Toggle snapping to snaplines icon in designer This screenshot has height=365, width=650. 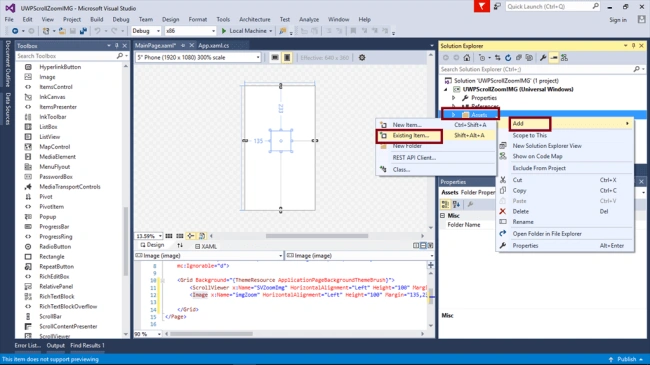pos(191,236)
